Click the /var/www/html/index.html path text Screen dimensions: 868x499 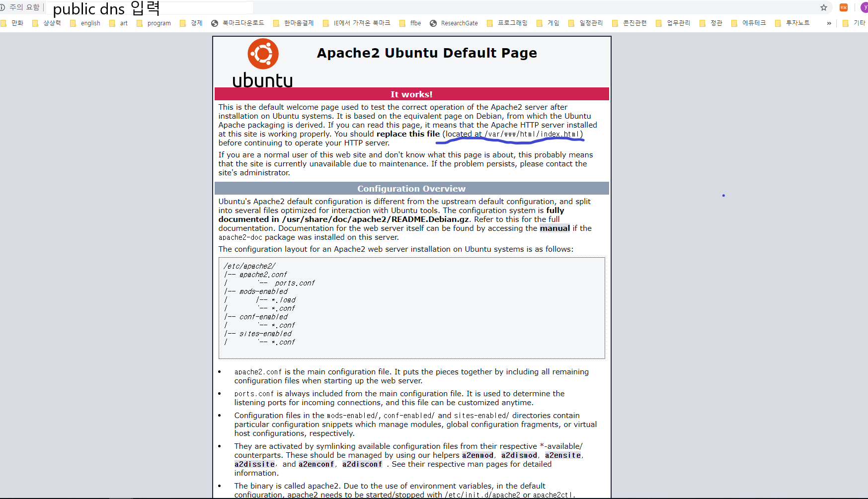(x=532, y=134)
